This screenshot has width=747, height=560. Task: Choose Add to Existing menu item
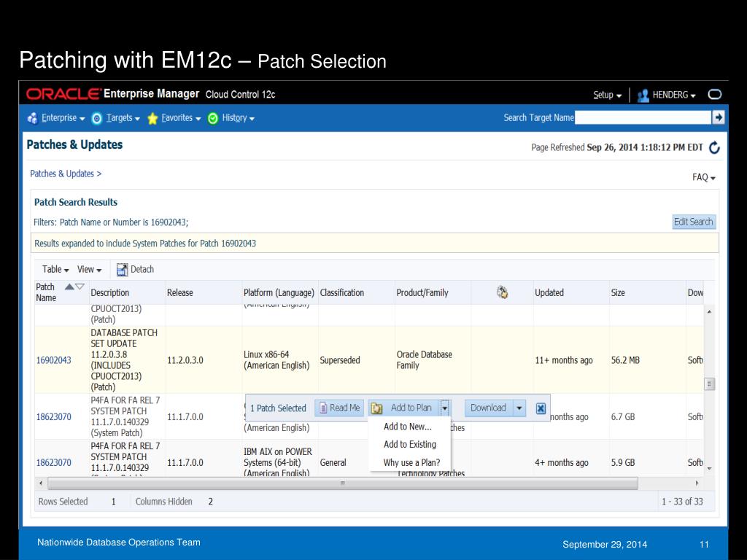click(410, 444)
